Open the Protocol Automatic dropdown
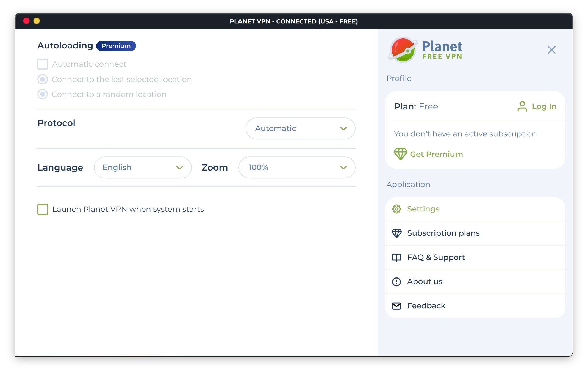This screenshot has height=374, width=588. 300,128
